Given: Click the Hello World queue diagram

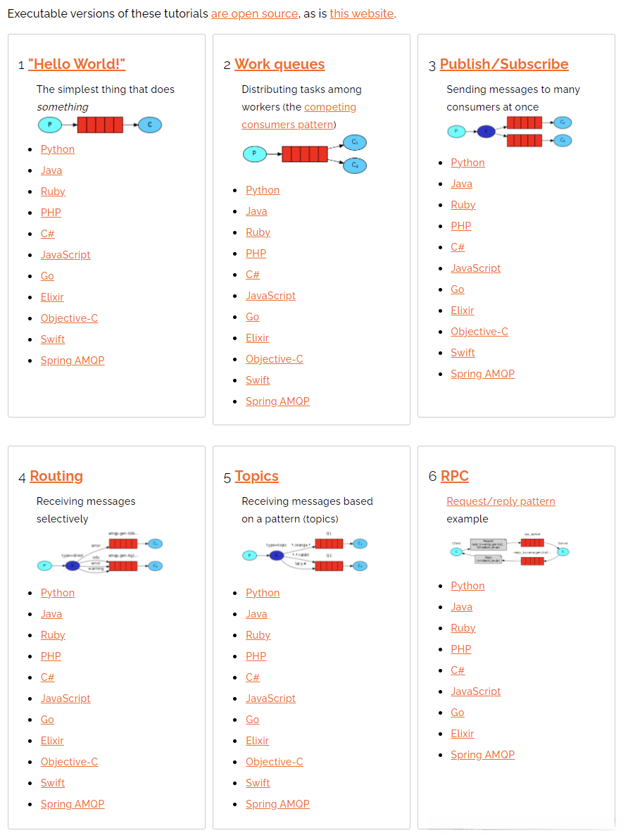Looking at the screenshot, I should pyautogui.click(x=99, y=125).
